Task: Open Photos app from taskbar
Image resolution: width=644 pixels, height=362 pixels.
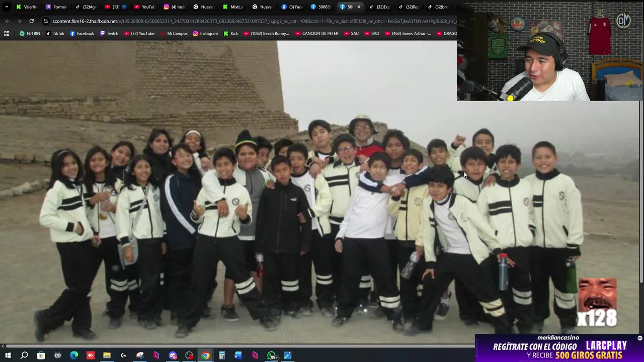Action: 288,355
